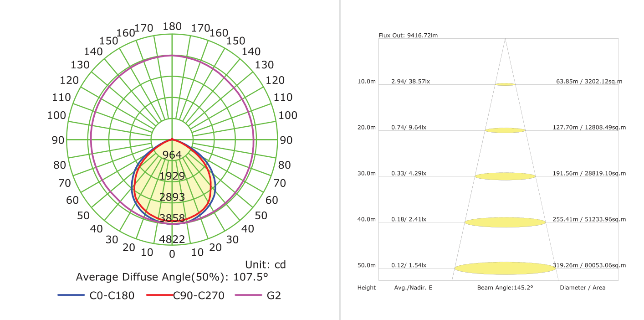Image resolution: width=644 pixels, height=320 pixels.
Task: Click the purple G2 legend line
Action: point(248,295)
